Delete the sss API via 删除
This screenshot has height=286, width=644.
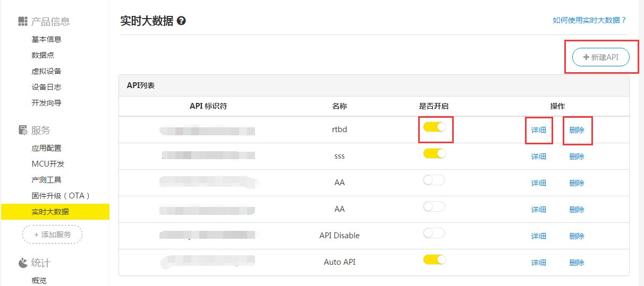point(577,157)
